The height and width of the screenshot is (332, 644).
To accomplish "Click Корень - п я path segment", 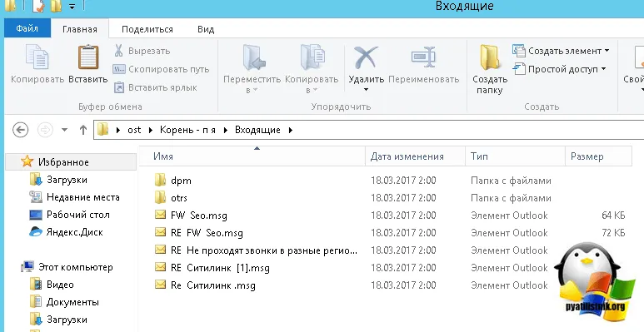I will (187, 130).
